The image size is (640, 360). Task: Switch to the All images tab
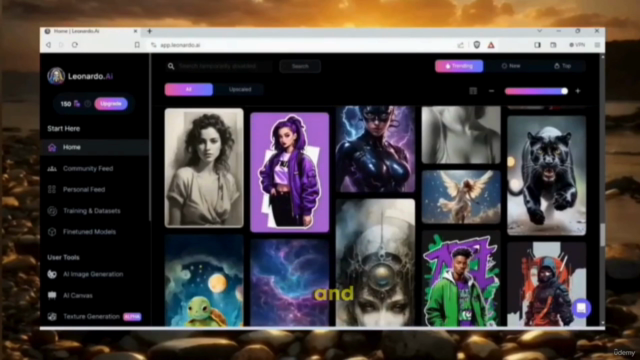pyautogui.click(x=189, y=89)
